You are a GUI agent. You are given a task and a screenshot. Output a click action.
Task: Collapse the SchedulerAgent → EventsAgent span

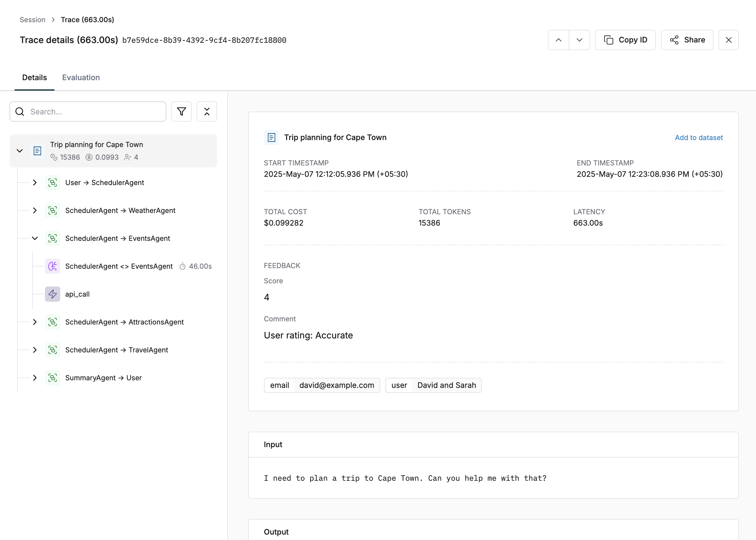pos(35,238)
